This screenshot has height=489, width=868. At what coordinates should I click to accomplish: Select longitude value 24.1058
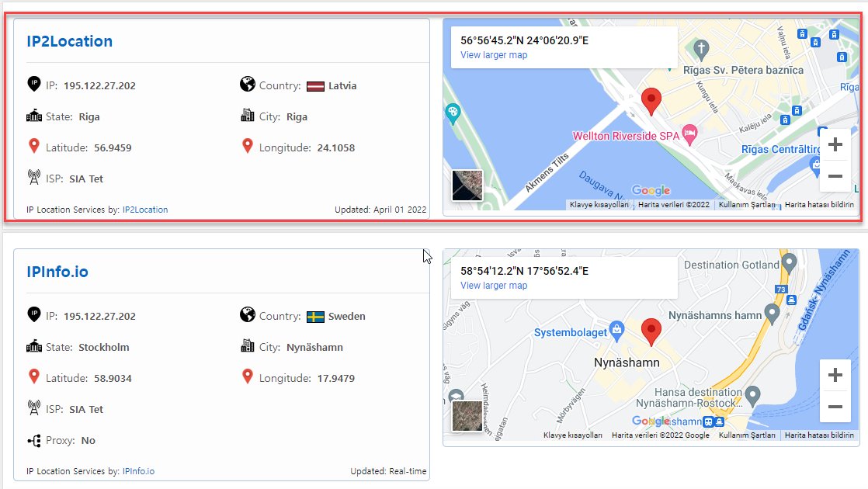click(336, 147)
